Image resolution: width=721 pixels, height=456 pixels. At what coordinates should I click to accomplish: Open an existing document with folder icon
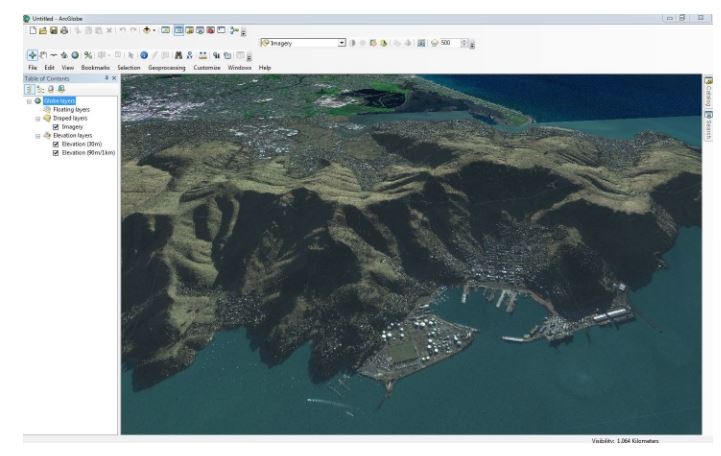pyautogui.click(x=43, y=30)
